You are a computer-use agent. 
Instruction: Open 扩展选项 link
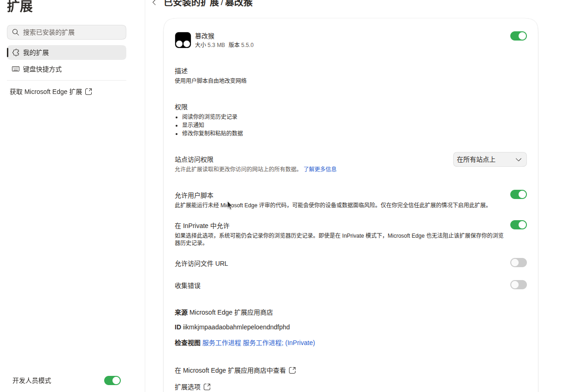tap(193, 387)
